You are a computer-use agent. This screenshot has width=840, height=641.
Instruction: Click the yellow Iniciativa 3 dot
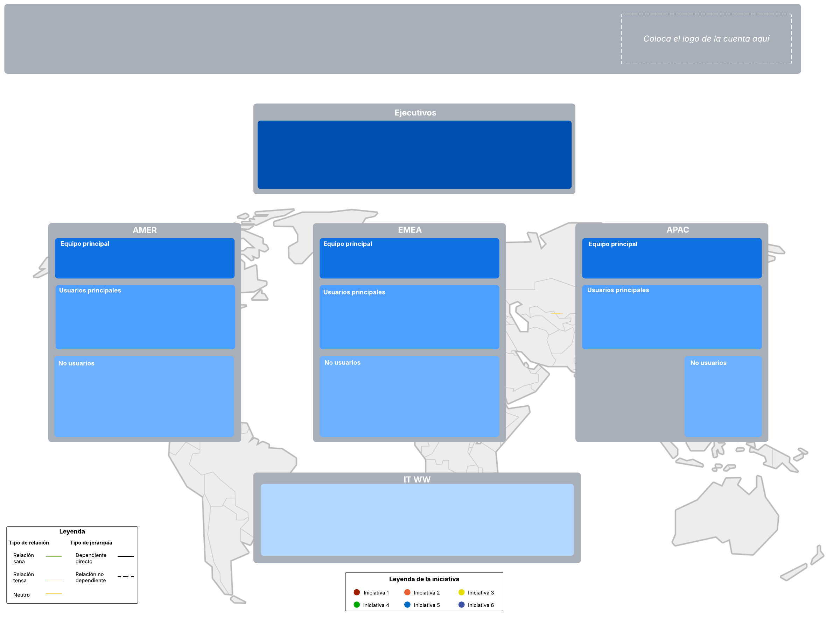[461, 592]
